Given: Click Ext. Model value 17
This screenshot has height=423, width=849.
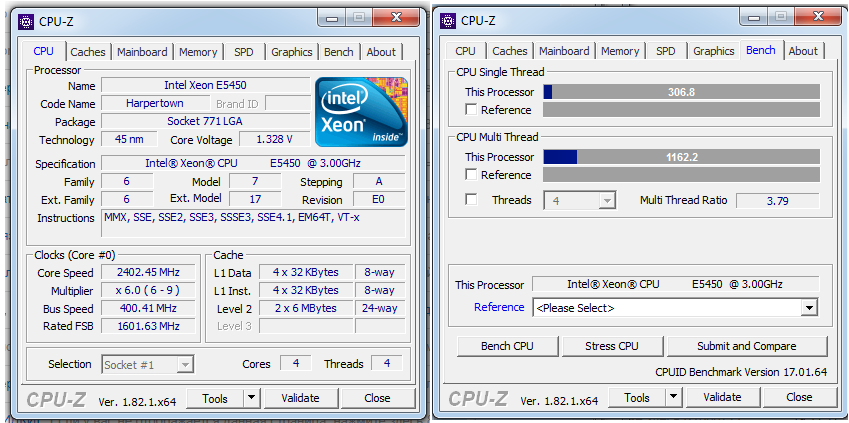Looking at the screenshot, I should tap(255, 199).
